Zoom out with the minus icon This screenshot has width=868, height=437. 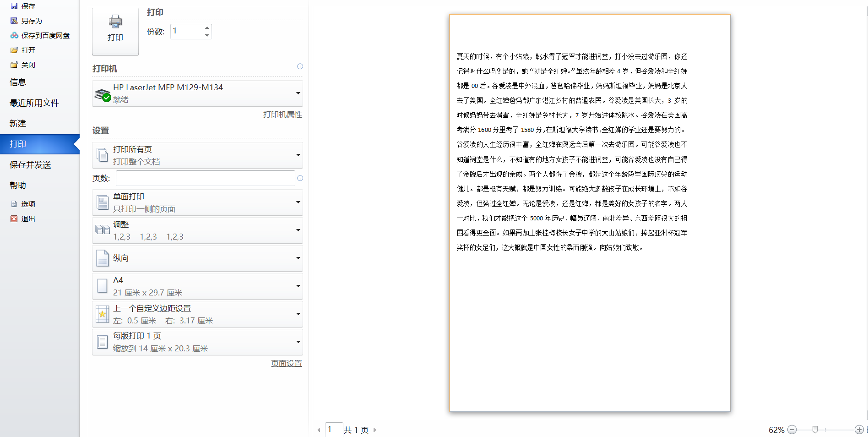(792, 430)
